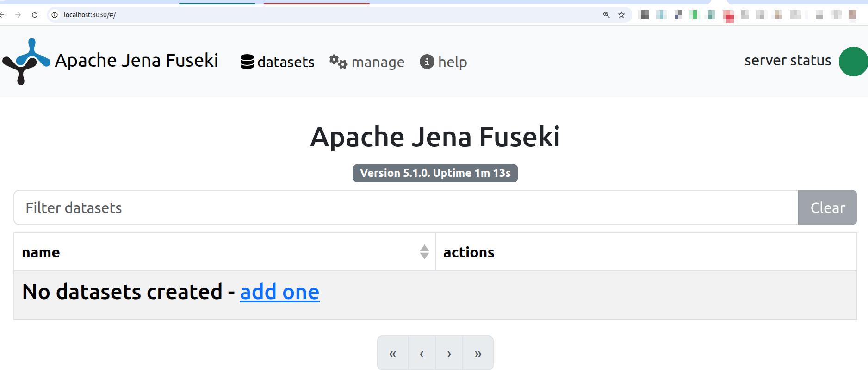This screenshot has width=868, height=382.
Task: Open the datasets page in navbar
Action: coord(277,62)
